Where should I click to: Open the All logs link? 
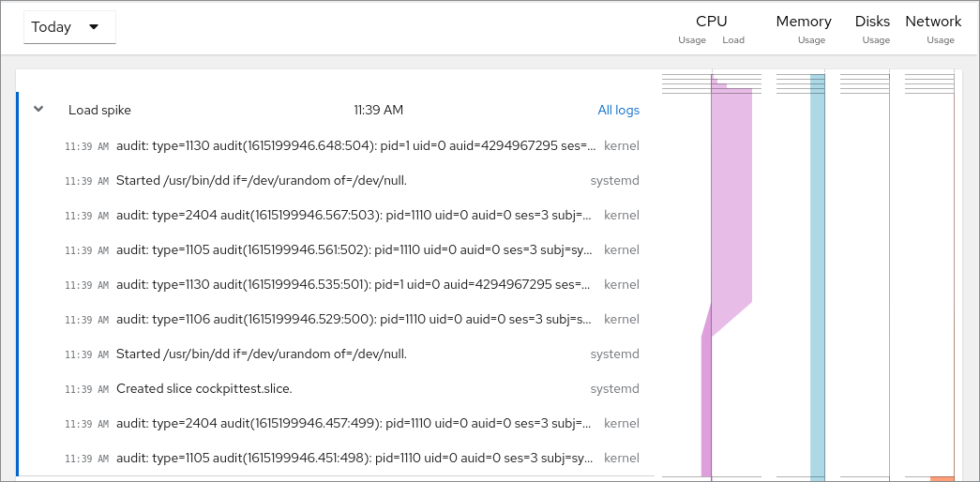618,110
